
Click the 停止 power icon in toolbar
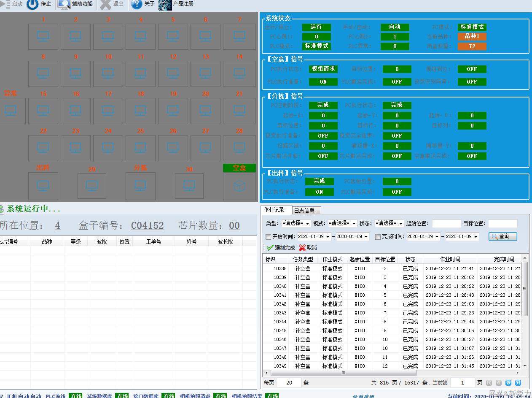point(32,4)
